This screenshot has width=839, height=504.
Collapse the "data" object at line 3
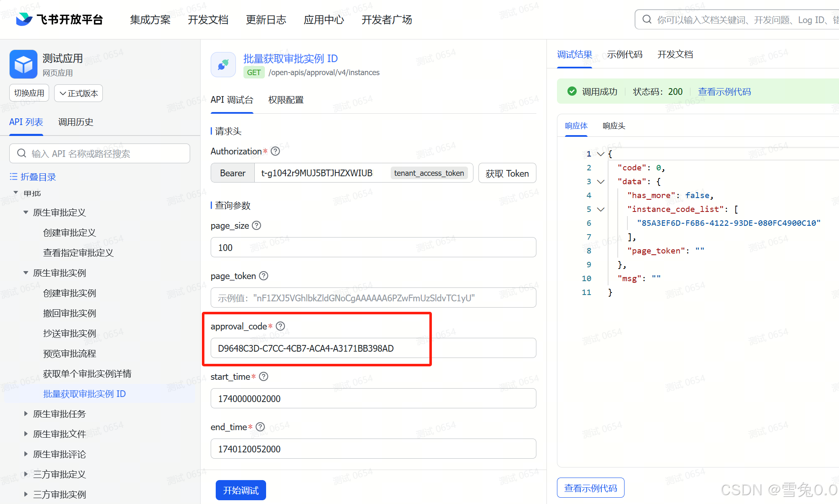601,181
